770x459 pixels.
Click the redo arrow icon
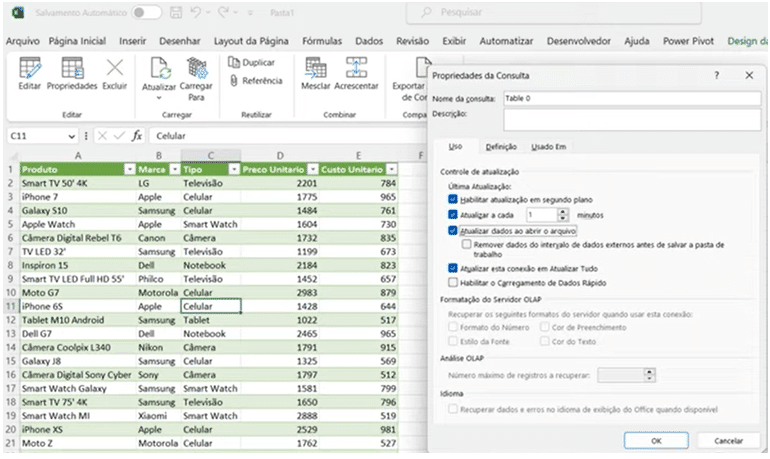pyautogui.click(x=223, y=12)
